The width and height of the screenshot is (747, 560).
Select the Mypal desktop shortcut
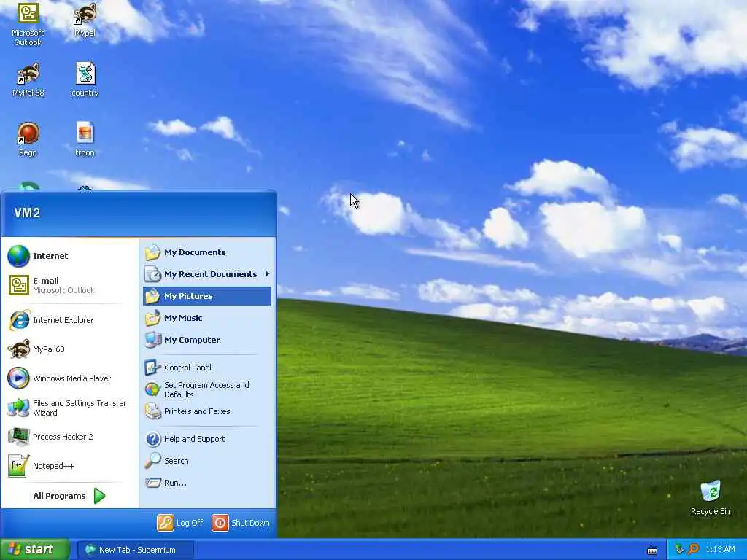85,20
